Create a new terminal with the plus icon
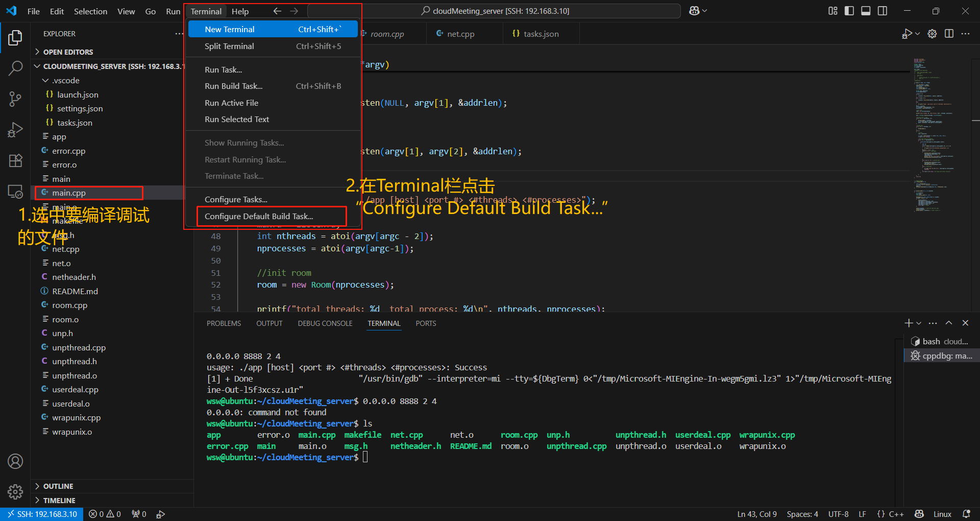The height and width of the screenshot is (521, 980). 908,323
